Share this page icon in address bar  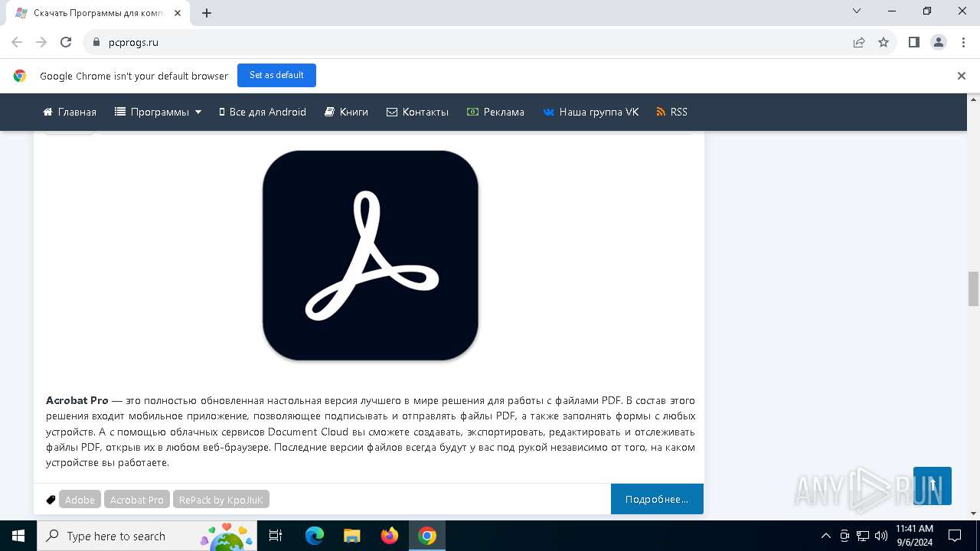click(859, 42)
